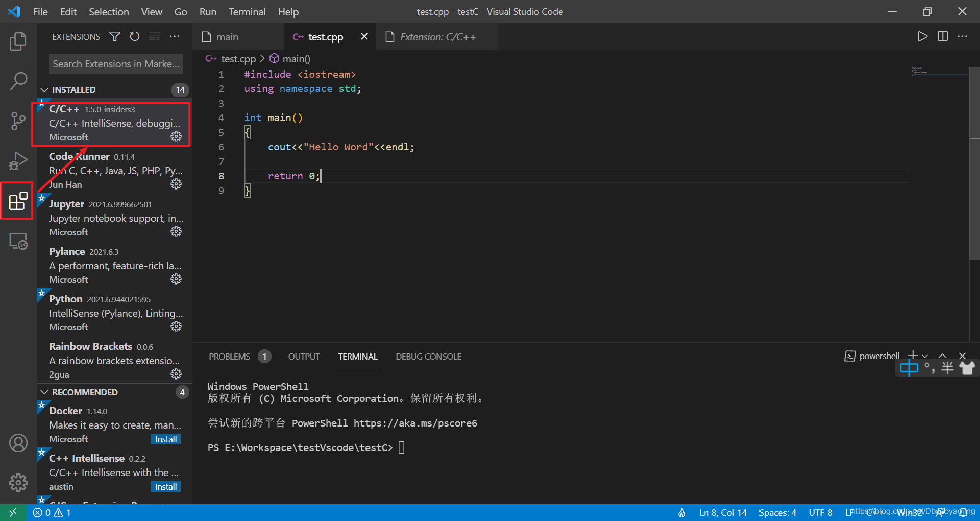Maximize the panel with the up chevron
The width and height of the screenshot is (980, 521).
(943, 356)
